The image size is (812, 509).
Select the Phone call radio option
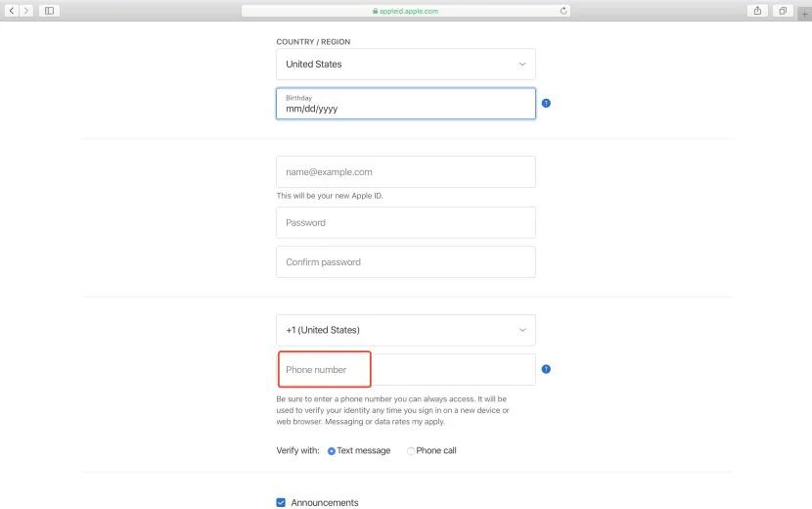[411, 451]
